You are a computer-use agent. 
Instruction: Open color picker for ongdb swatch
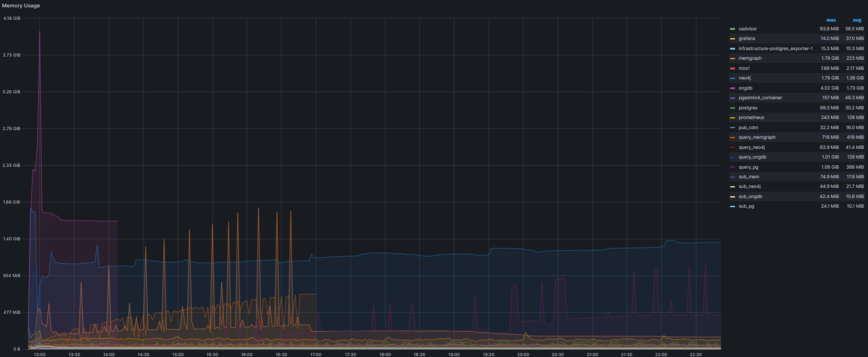click(x=732, y=88)
